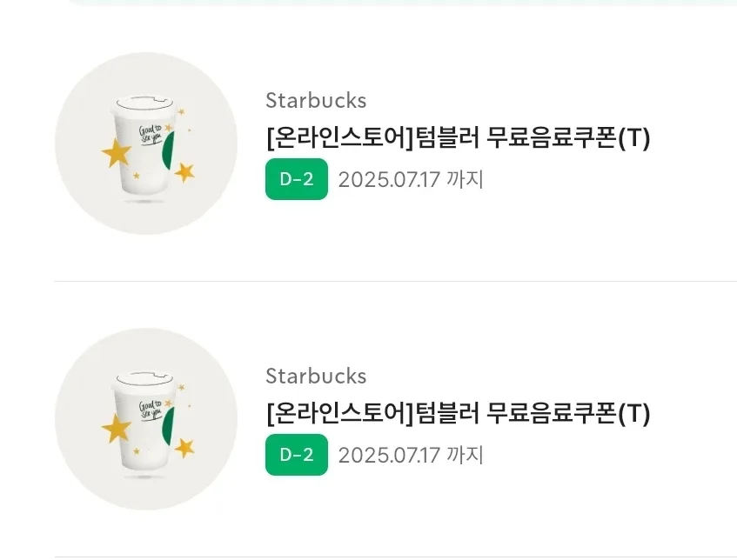Click the large yellow star in the second coupon image
737x560 pixels.
coord(117,429)
